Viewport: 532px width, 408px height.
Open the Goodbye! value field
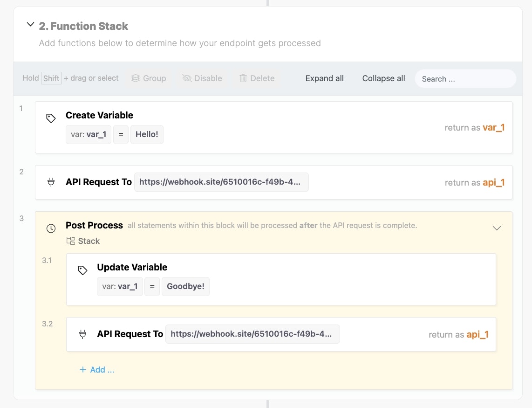coord(185,286)
